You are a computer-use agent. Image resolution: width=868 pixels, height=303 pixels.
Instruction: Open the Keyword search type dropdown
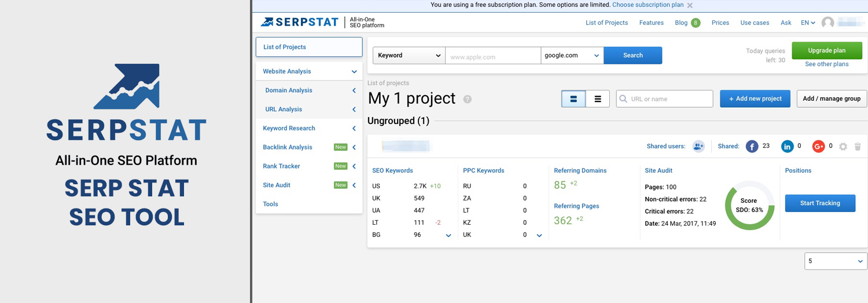(x=409, y=56)
